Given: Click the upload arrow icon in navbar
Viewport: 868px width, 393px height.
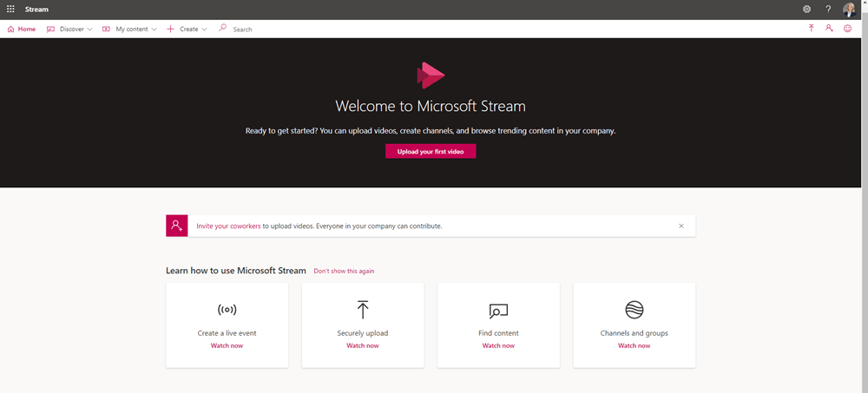Looking at the screenshot, I should tap(812, 29).
